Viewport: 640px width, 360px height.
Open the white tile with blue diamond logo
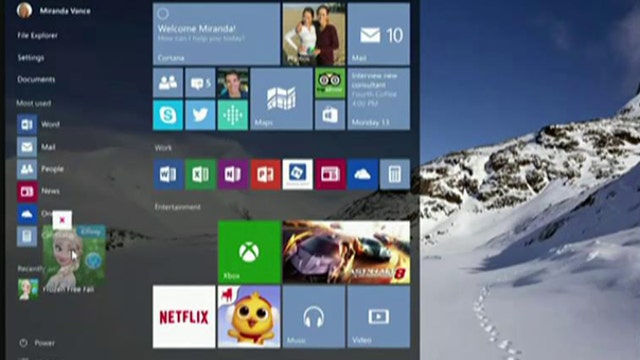298,174
